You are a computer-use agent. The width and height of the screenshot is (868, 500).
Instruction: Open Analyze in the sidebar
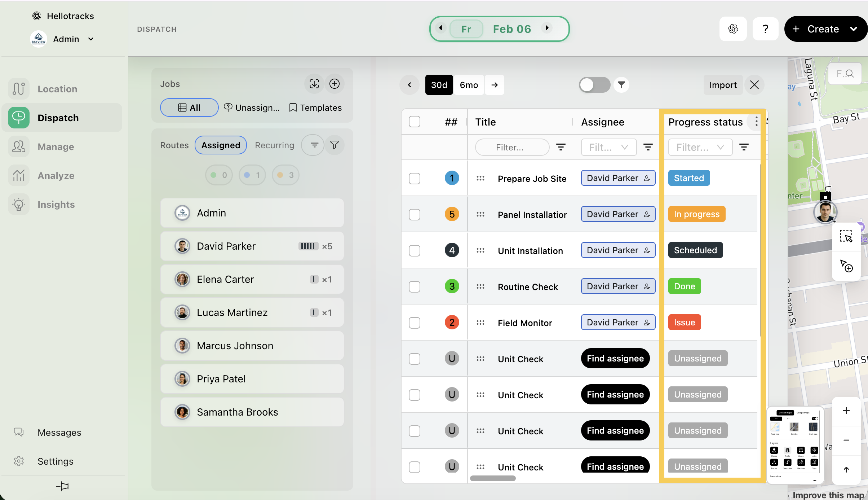point(56,176)
